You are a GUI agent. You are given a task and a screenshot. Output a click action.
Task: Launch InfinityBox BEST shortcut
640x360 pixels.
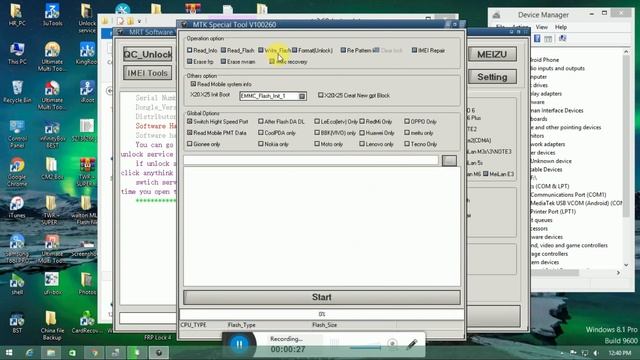click(52, 134)
